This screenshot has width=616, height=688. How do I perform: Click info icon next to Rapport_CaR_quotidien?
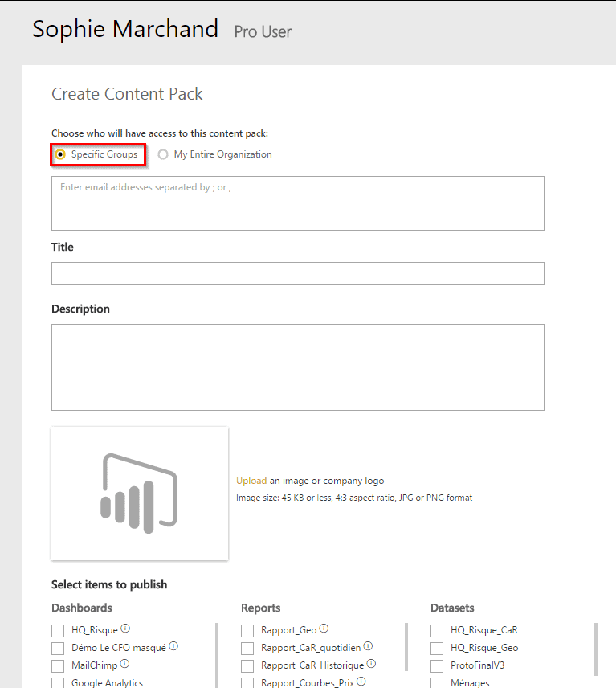coord(368,646)
